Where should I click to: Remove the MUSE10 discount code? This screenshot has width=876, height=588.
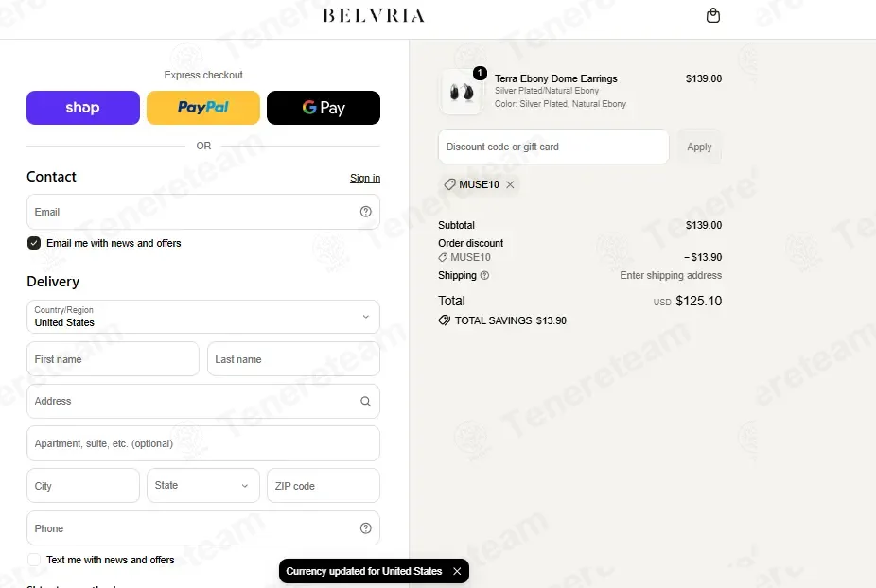[510, 185]
